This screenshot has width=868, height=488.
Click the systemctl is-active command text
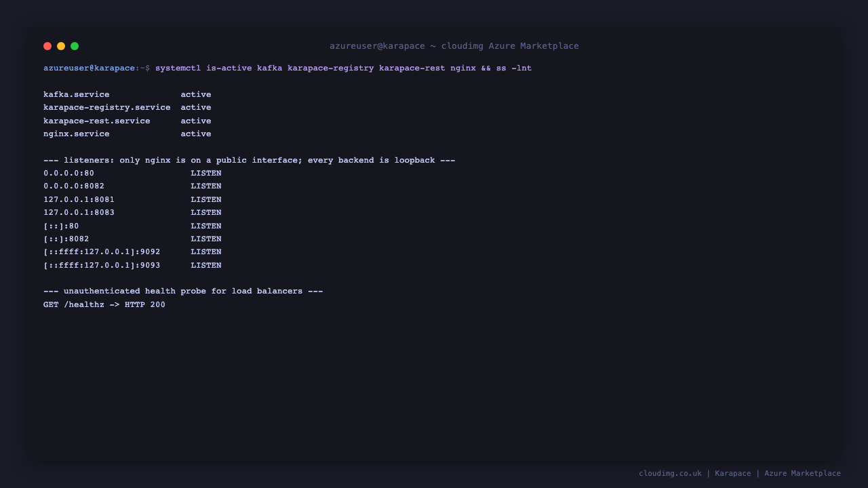(343, 68)
